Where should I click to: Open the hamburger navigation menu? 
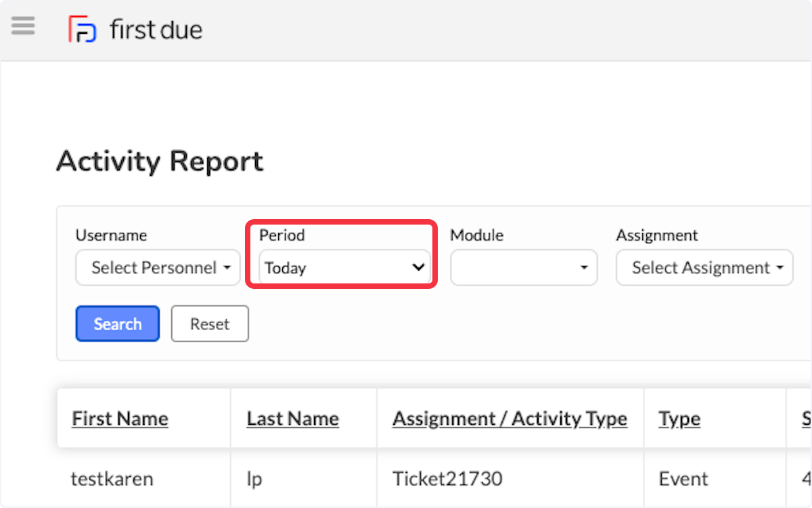point(23,26)
